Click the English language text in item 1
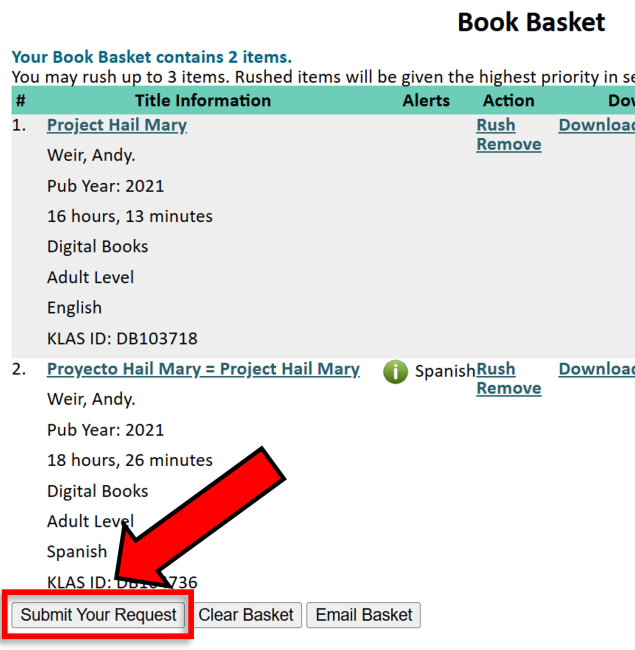Viewport: 635px width, 650px height. [74, 308]
